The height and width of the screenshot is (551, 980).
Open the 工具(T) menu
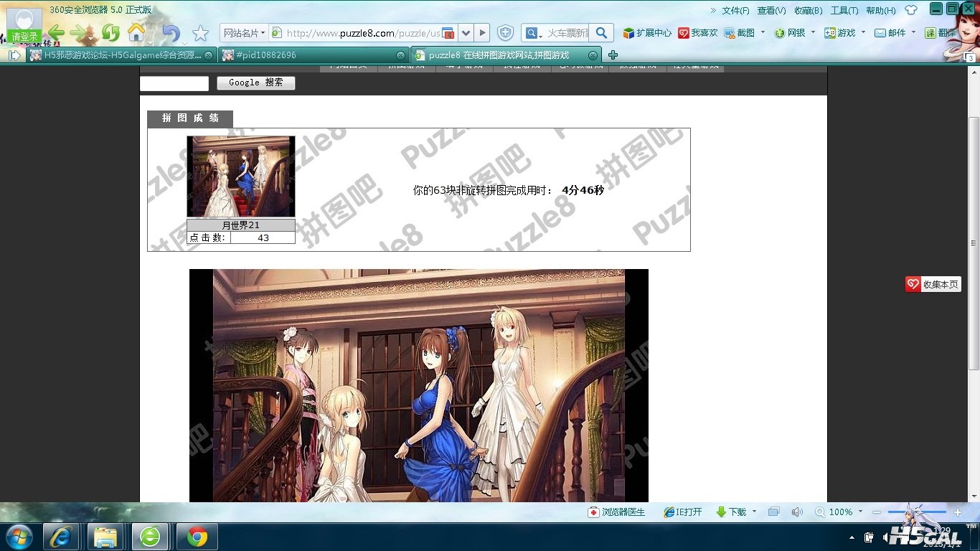tap(844, 11)
